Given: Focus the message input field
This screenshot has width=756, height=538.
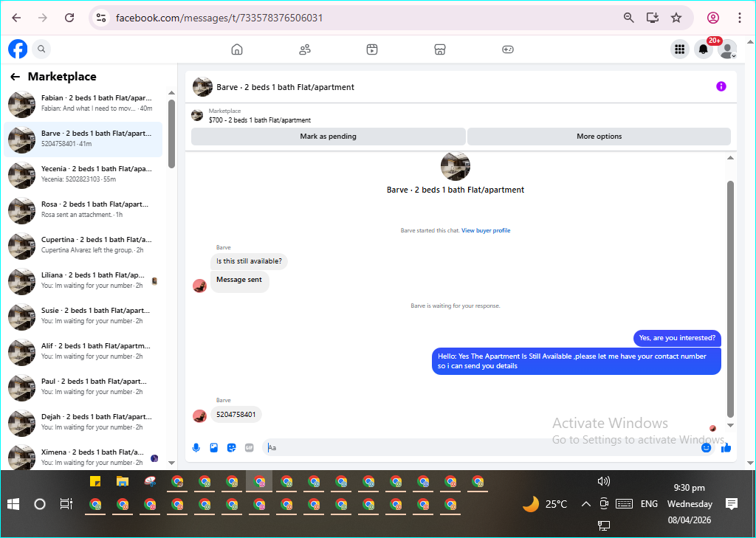Looking at the screenshot, I should click(x=482, y=448).
